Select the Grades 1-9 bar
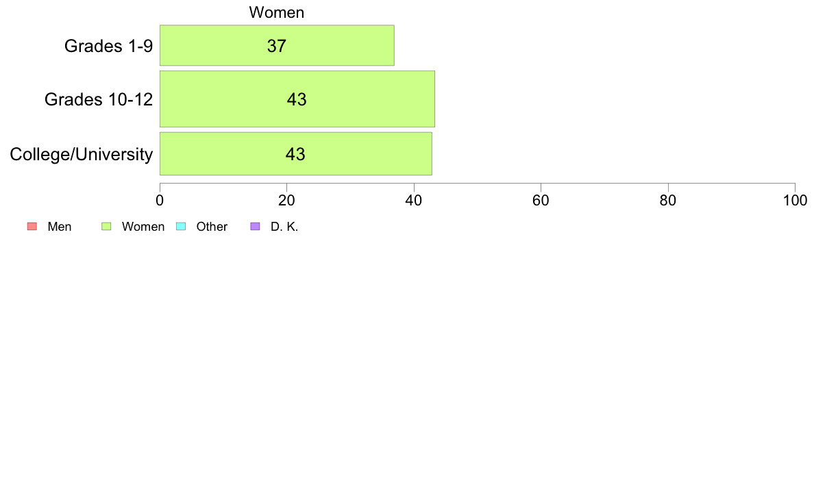 277,45
